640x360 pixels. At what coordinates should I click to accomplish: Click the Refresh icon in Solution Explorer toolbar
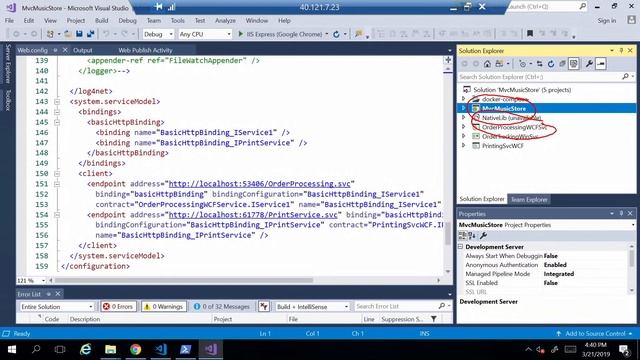[551, 64]
